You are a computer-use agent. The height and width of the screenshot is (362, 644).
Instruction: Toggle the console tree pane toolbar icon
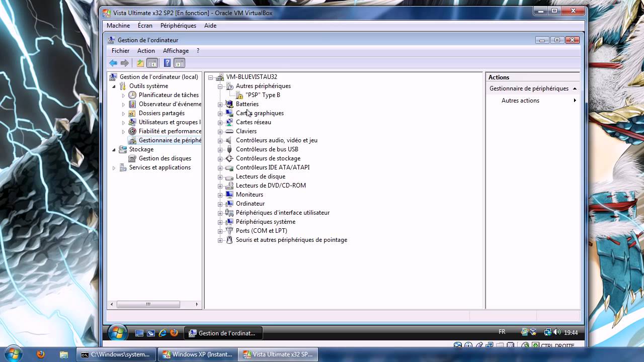[x=152, y=63]
